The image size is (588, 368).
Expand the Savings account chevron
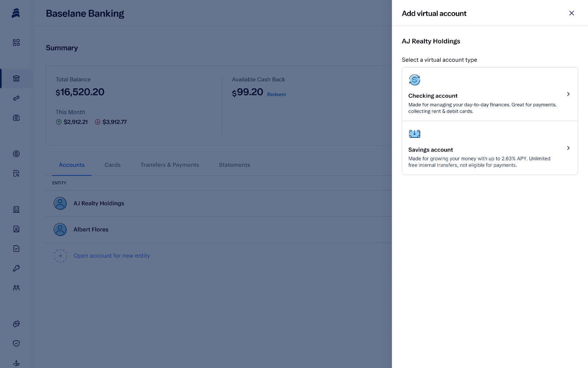tap(568, 148)
